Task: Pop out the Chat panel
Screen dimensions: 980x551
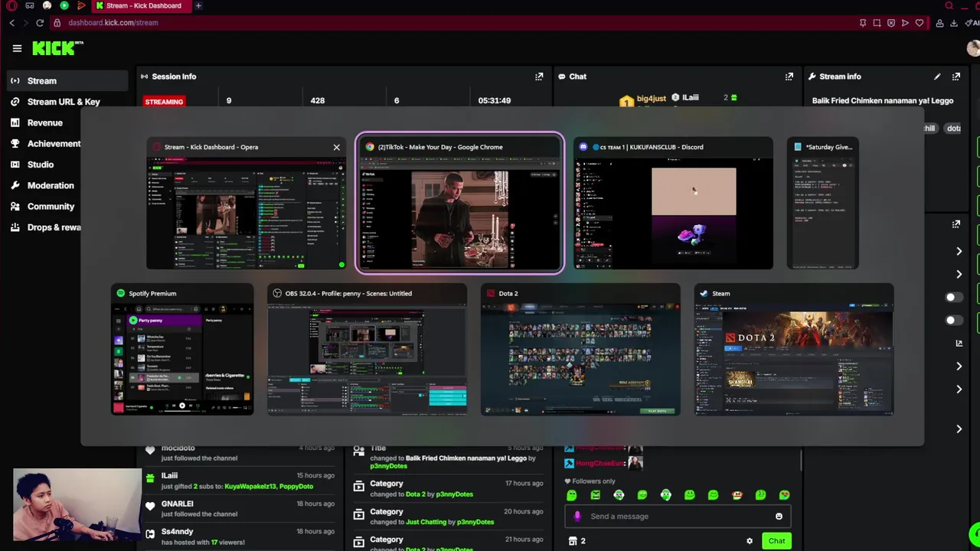Action: (x=789, y=77)
